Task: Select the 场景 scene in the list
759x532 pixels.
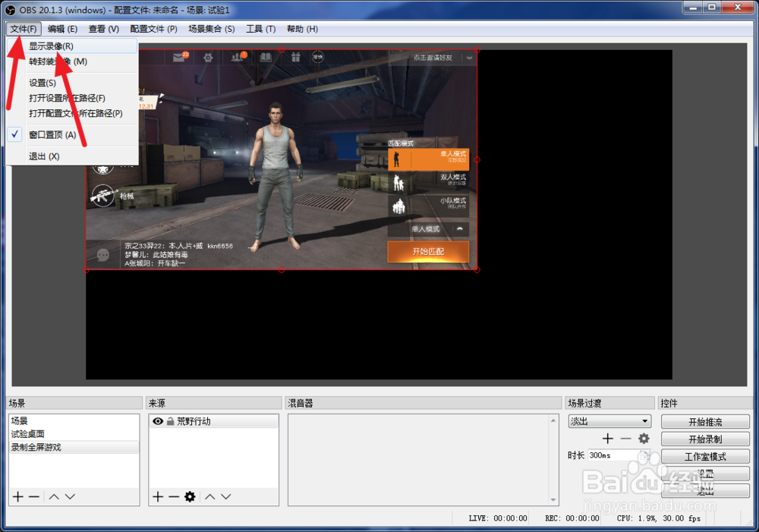Action: [74, 420]
